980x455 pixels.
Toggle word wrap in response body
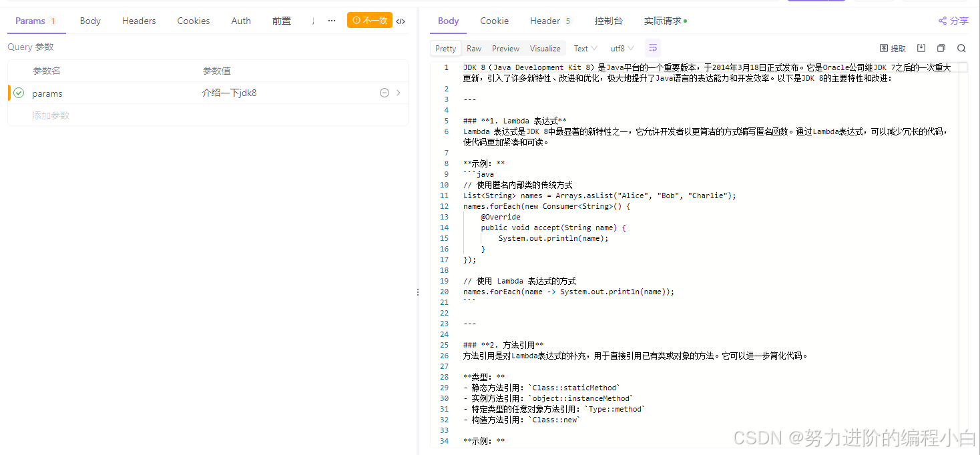[653, 47]
